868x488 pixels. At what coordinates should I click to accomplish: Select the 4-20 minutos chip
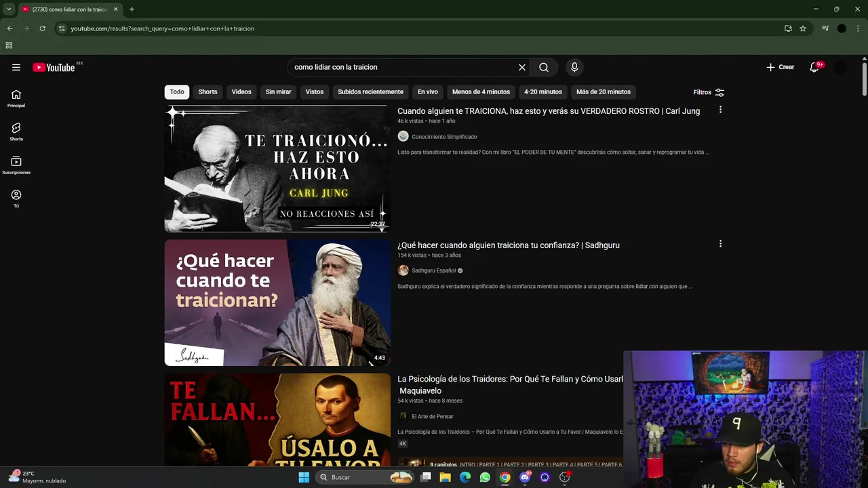[543, 91]
